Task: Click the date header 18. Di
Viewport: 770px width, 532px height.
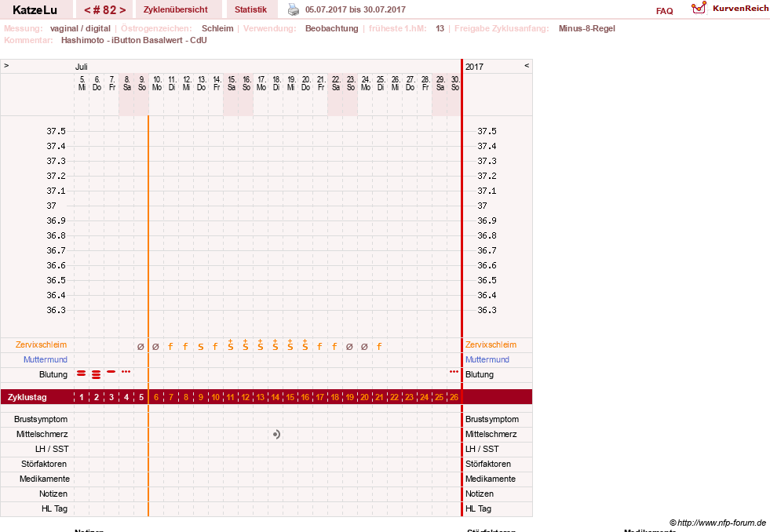Action: [276, 83]
